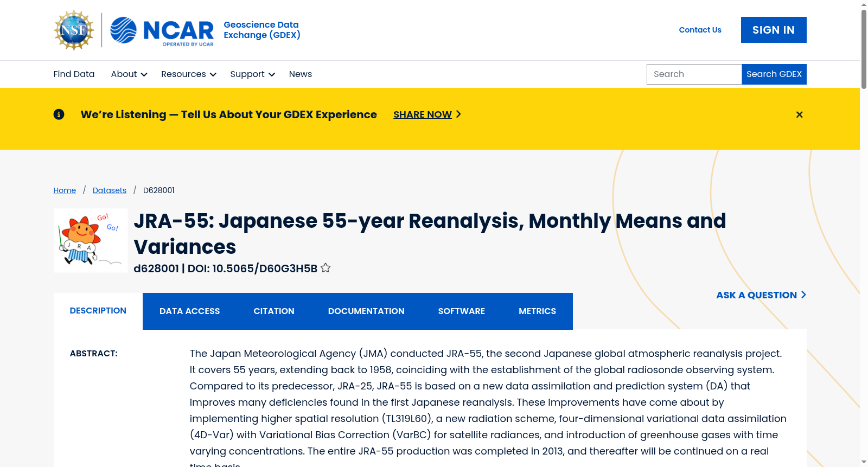Open the Contact Us link
The height and width of the screenshot is (467, 868).
point(700,30)
